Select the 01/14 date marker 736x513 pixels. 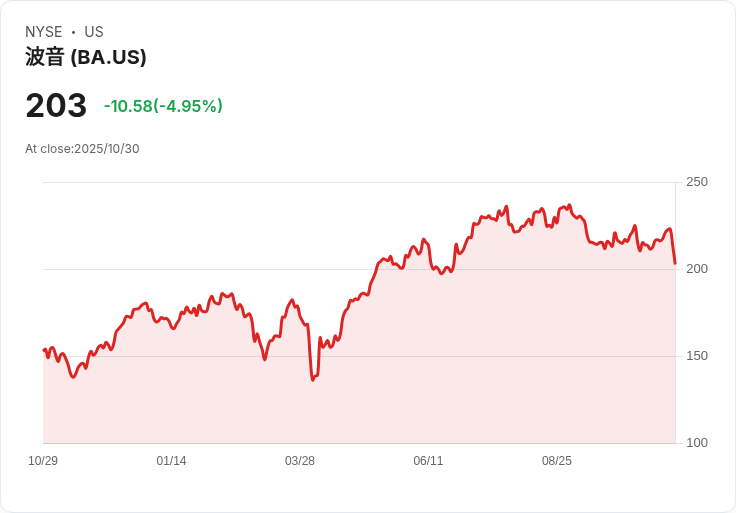171,461
